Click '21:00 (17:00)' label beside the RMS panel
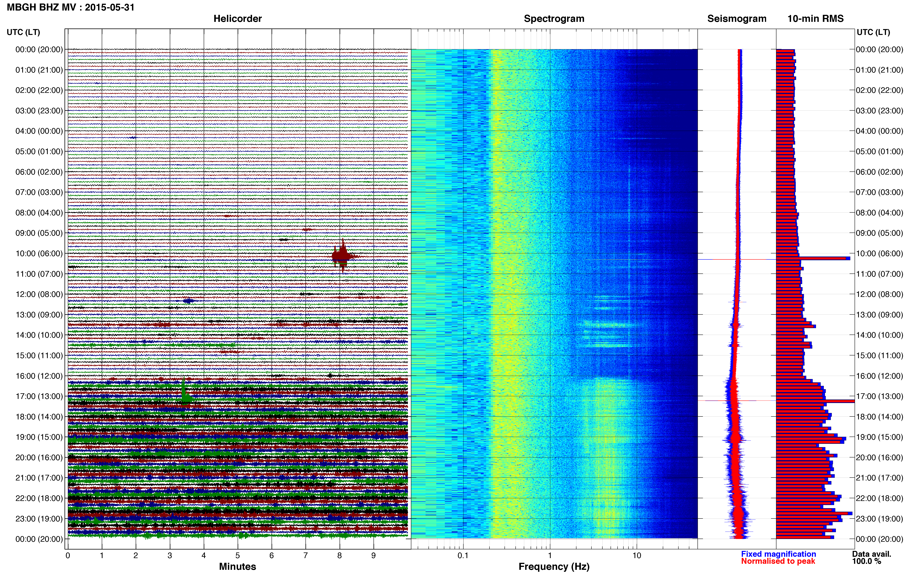The height and width of the screenshot is (578, 924). (x=879, y=478)
